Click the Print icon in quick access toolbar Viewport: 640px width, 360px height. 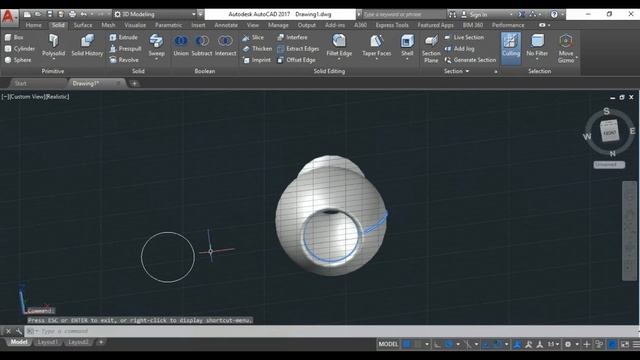coord(72,14)
